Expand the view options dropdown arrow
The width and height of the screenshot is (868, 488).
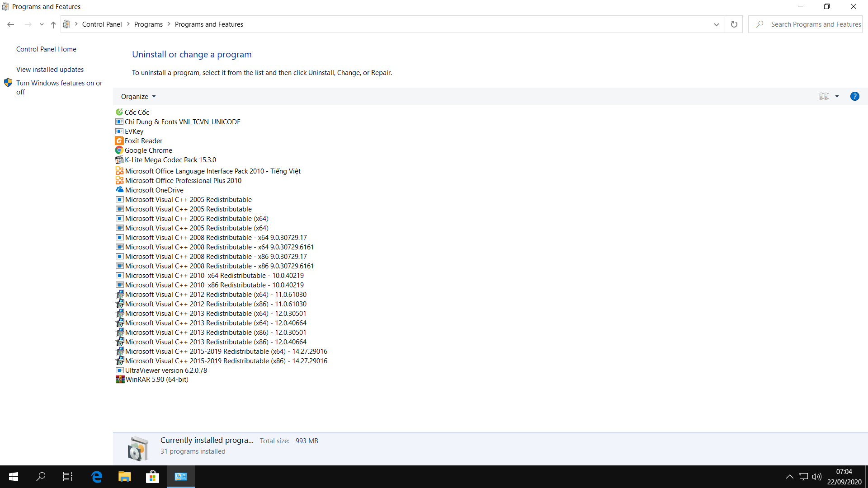point(837,96)
